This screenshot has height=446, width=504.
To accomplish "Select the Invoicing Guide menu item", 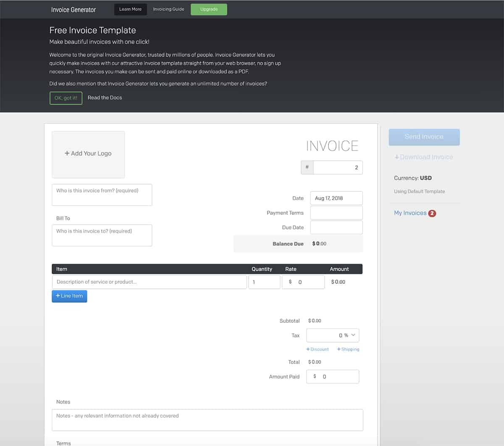I will tap(168, 9).
